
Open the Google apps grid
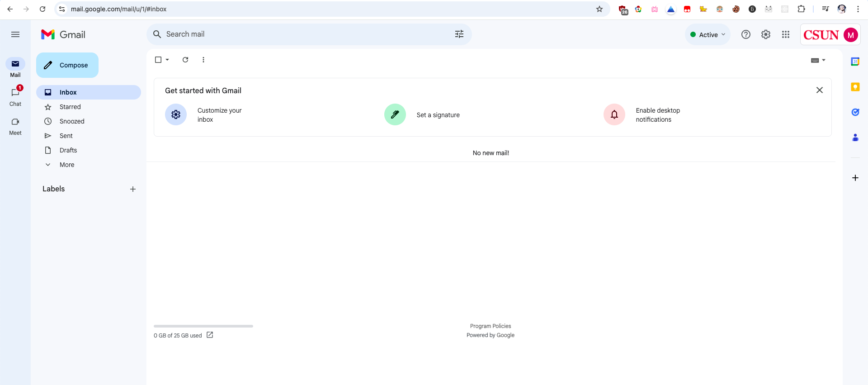coord(785,34)
